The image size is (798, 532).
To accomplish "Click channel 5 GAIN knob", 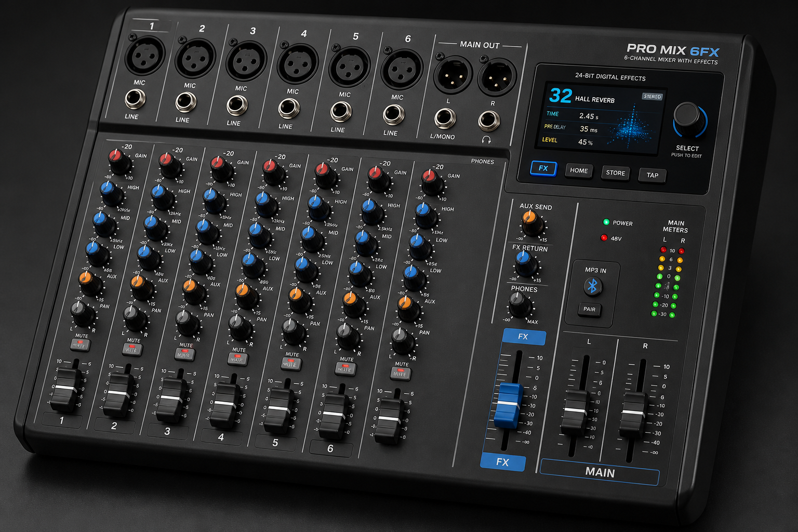I will [325, 176].
